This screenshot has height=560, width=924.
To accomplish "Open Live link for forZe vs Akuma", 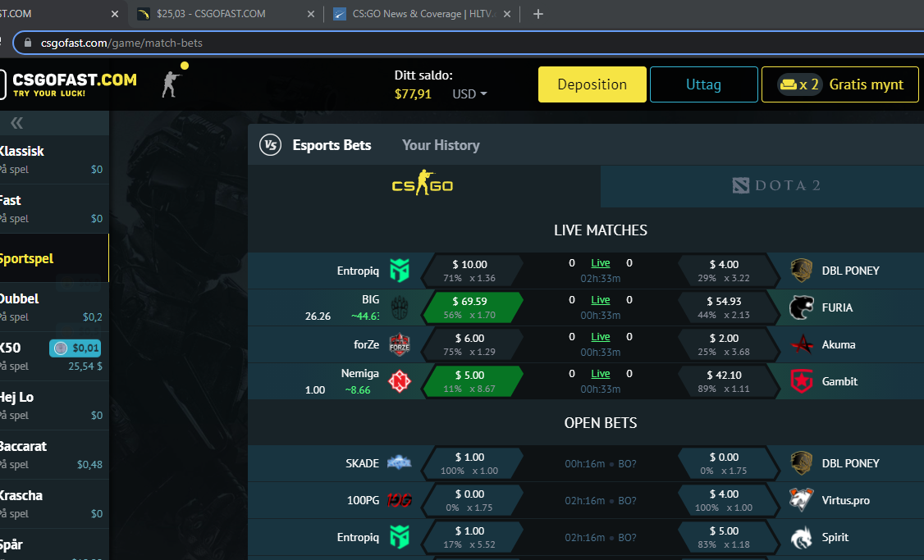I will [x=601, y=337].
